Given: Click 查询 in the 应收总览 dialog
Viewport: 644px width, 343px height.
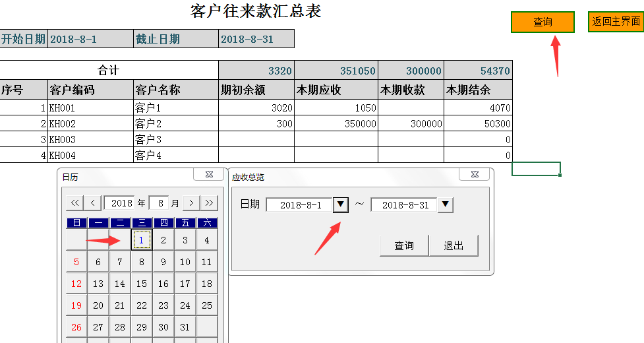Looking at the screenshot, I should tap(404, 245).
